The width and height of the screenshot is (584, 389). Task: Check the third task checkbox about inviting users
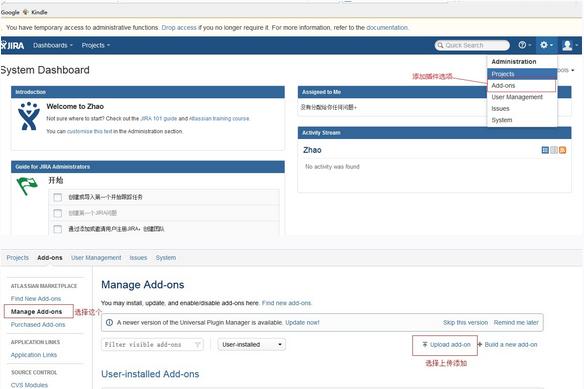[x=57, y=229]
